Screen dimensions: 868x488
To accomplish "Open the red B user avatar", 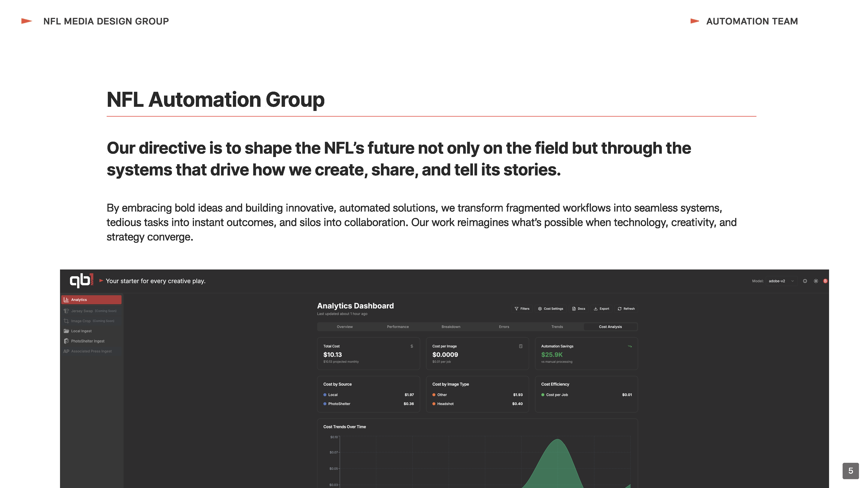I will (825, 281).
